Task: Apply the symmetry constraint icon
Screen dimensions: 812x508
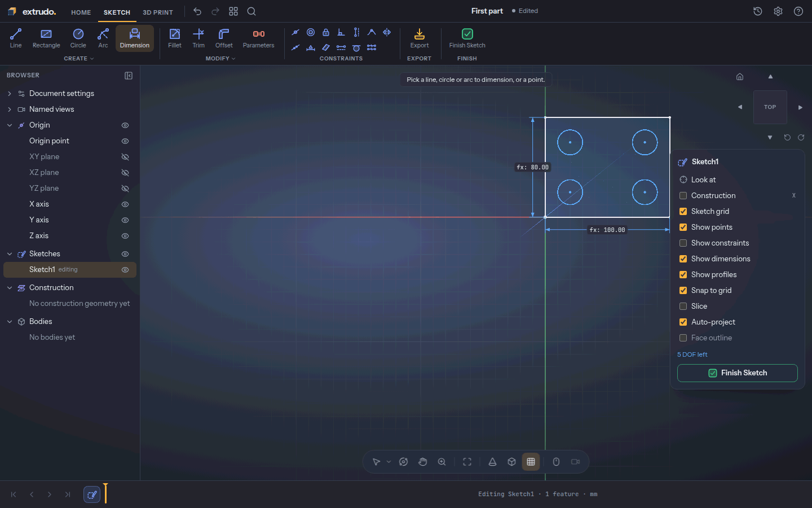Action: pyautogui.click(x=387, y=32)
